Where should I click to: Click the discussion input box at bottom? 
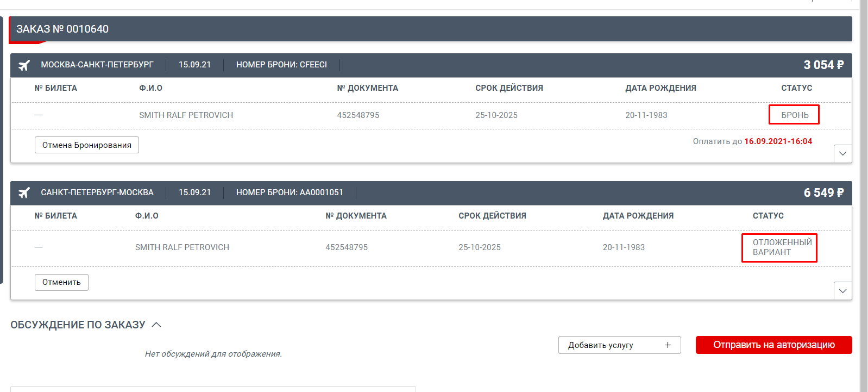(x=213, y=389)
